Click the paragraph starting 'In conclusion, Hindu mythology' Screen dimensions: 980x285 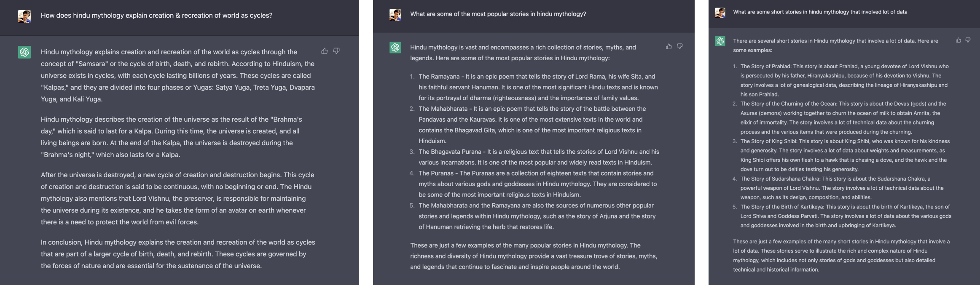(x=178, y=254)
